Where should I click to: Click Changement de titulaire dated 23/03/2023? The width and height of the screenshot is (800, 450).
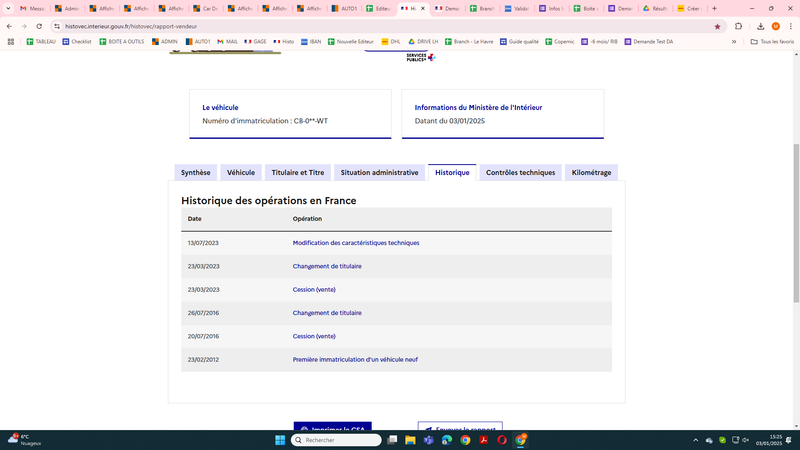click(x=327, y=266)
